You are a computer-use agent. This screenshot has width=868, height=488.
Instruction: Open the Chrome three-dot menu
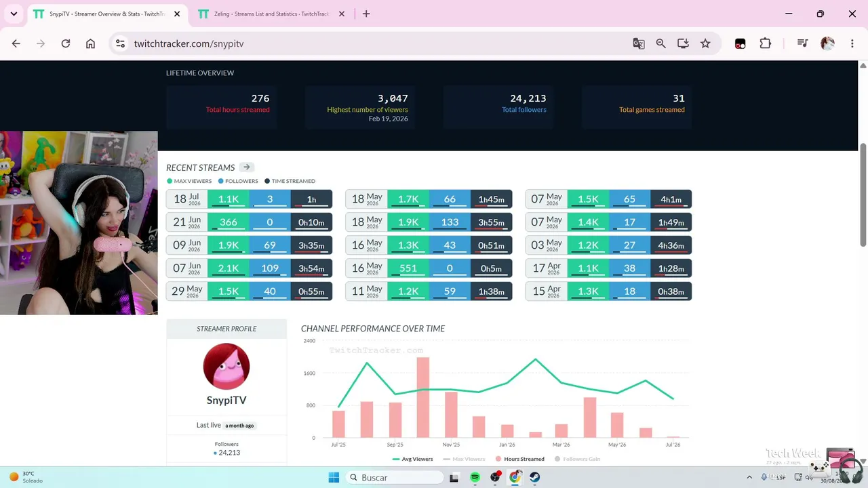click(x=852, y=43)
